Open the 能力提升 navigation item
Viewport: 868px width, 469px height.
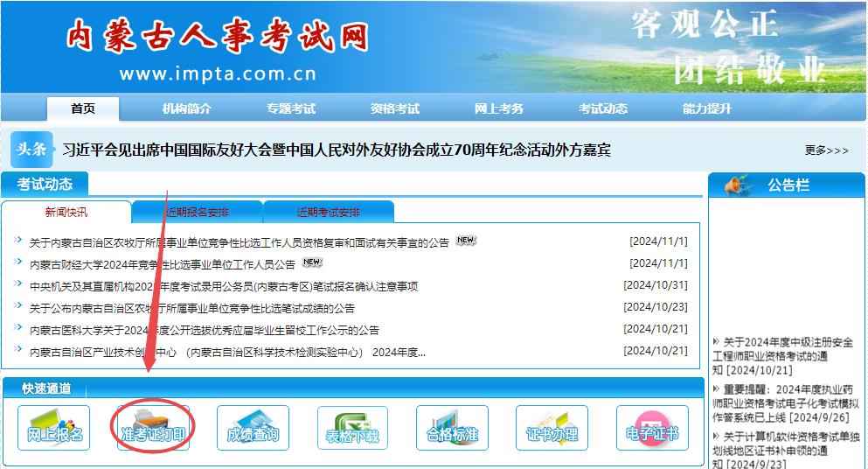point(707,108)
